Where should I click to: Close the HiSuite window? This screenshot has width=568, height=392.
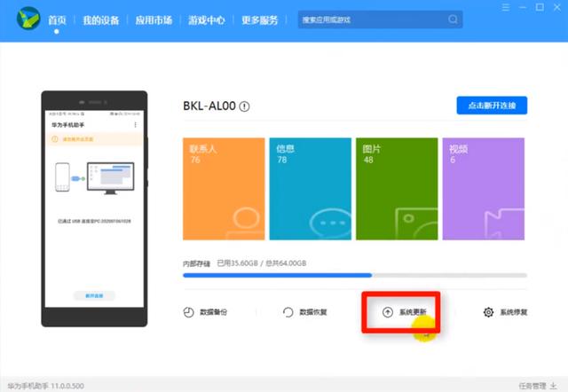click(x=557, y=7)
